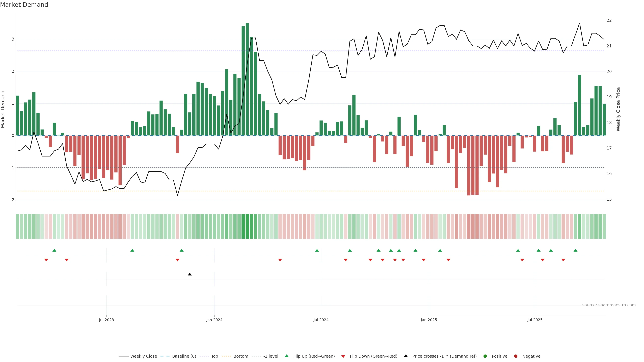Click the red Negative legend dot
The width and height of the screenshot is (644, 362).
516,356
